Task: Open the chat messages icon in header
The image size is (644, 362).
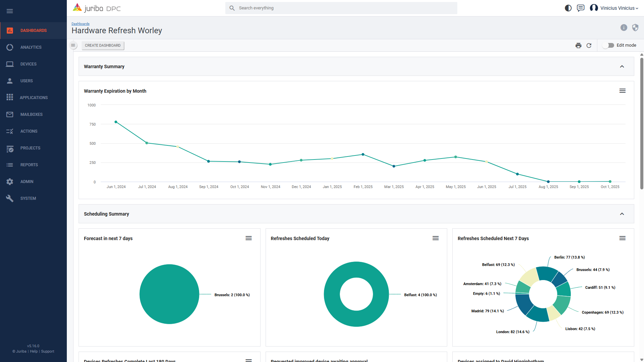Action: (x=581, y=8)
